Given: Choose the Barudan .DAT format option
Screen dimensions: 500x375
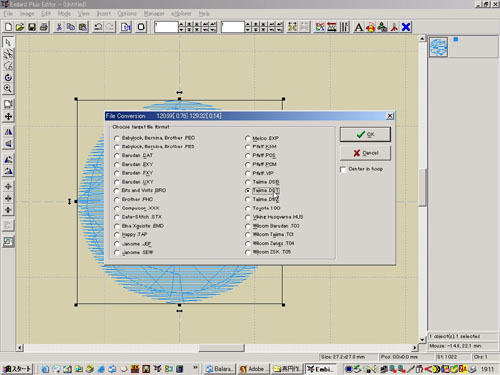Looking at the screenshot, I should pos(117,156).
